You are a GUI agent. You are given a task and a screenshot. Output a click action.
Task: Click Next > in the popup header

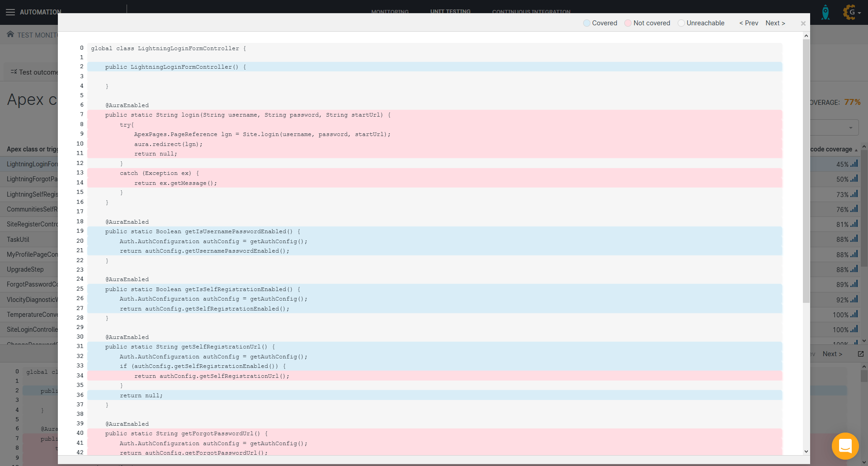pyautogui.click(x=775, y=23)
